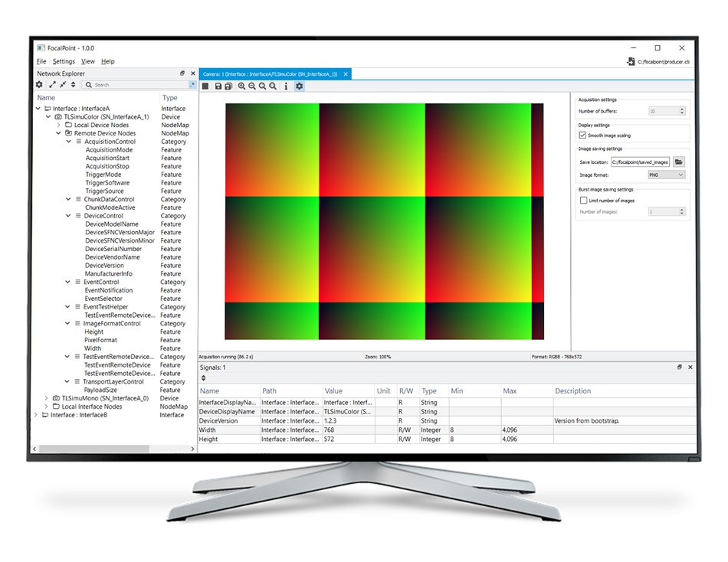
Task: Expand the TLSimuMono device node
Action: 47,398
